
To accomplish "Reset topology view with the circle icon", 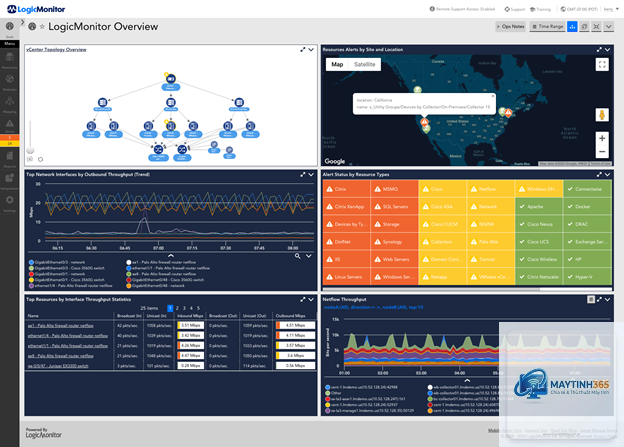I will (x=40, y=159).
